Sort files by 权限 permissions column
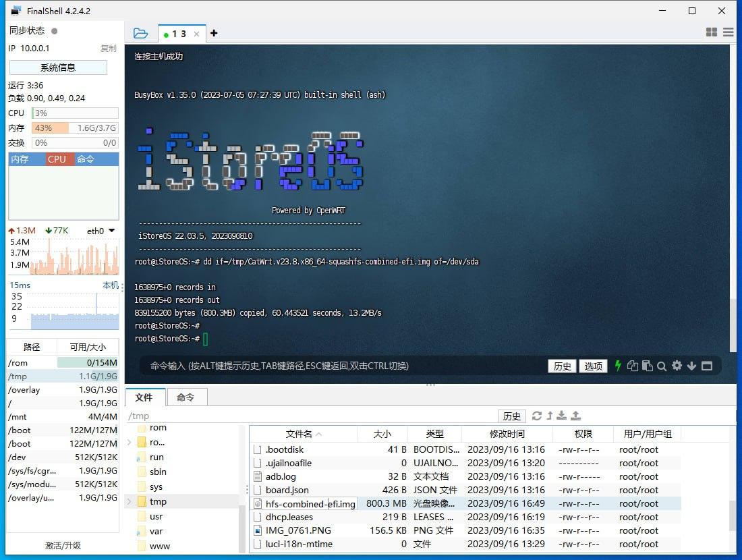742x560 pixels. (583, 434)
